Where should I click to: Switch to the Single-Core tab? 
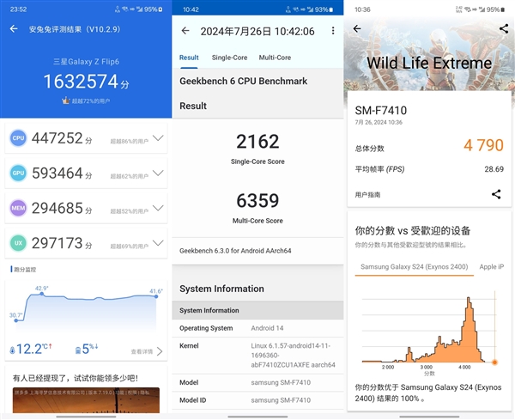click(229, 58)
